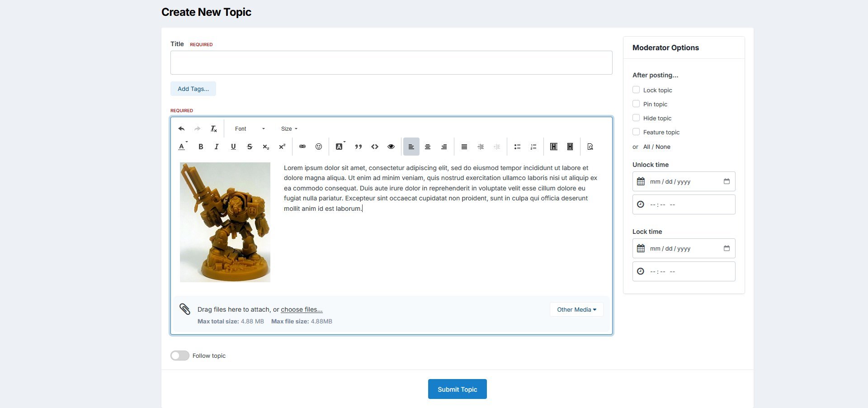The image size is (868, 408).
Task: Insert a link using the chain icon
Action: pyautogui.click(x=302, y=147)
